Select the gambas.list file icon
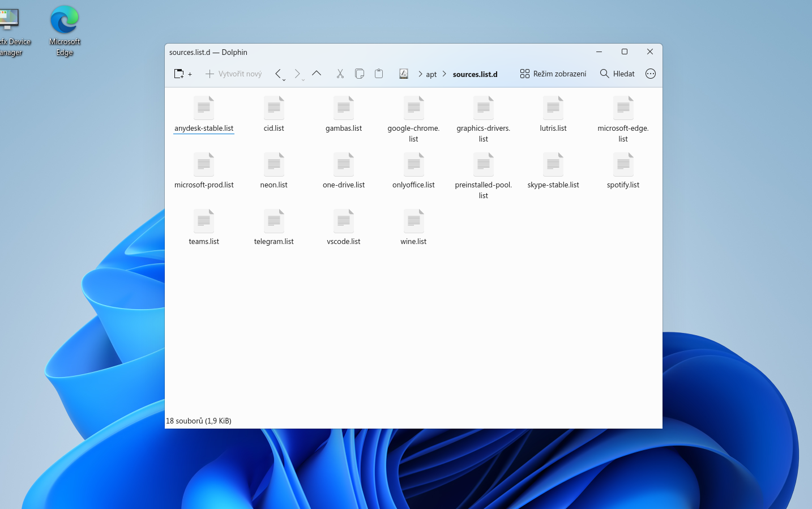 point(344,108)
